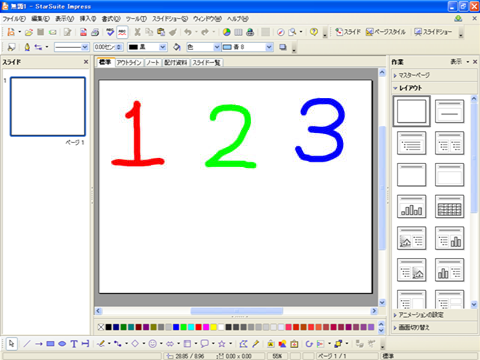The height and width of the screenshot is (360, 480).
Task: Switch to the アウトライン tab
Action: coord(129,63)
